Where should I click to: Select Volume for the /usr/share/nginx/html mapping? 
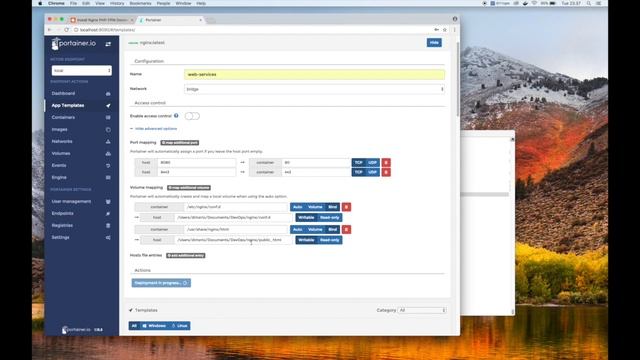pyautogui.click(x=315, y=229)
